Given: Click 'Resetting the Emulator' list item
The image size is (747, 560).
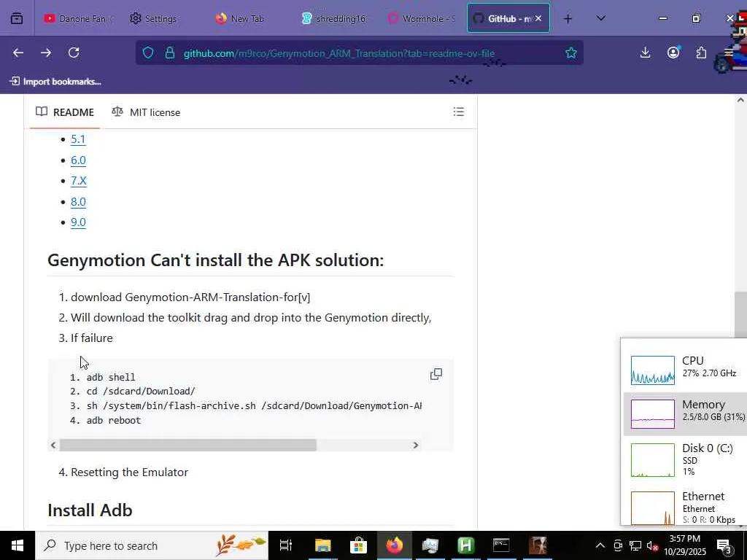Looking at the screenshot, I should point(130,472).
